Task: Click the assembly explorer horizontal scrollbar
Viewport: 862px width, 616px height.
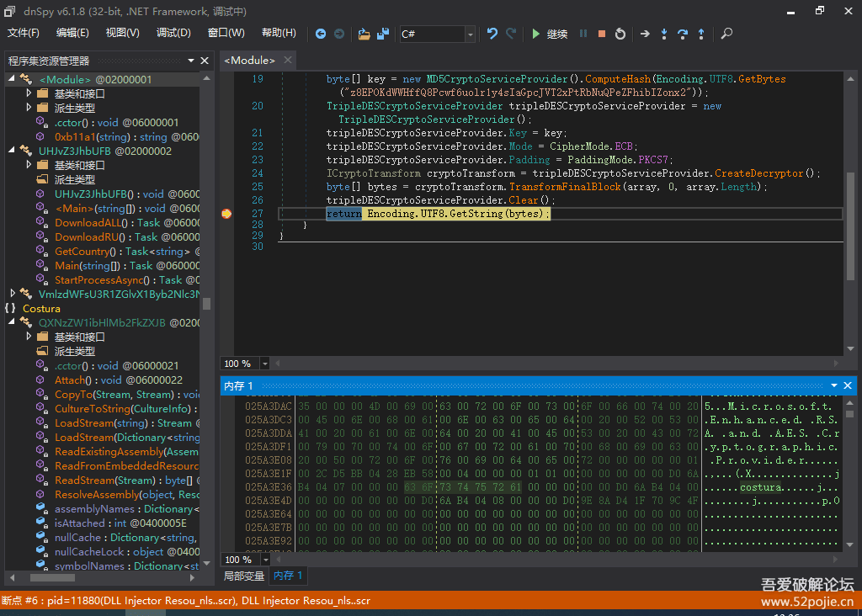Action: pyautogui.click(x=53, y=578)
